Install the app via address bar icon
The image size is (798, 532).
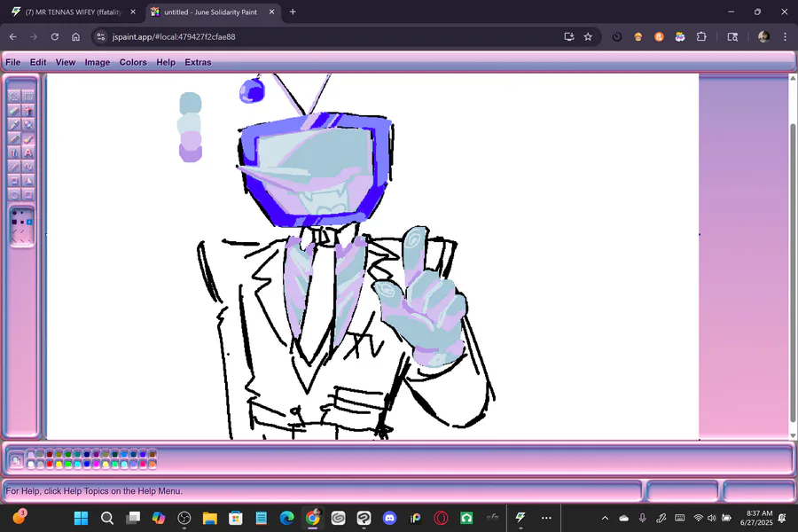569,36
